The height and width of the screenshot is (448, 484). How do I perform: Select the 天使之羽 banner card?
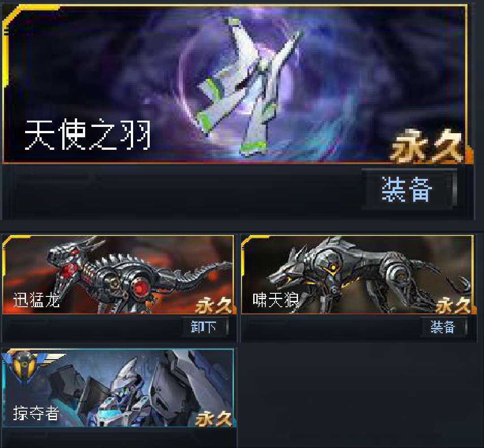point(235,84)
